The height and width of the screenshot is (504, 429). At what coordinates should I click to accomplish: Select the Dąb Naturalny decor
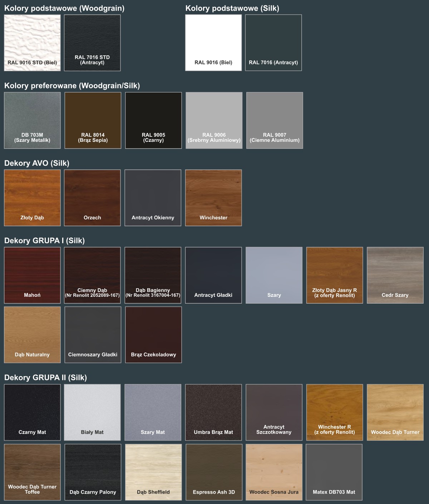coord(32,335)
